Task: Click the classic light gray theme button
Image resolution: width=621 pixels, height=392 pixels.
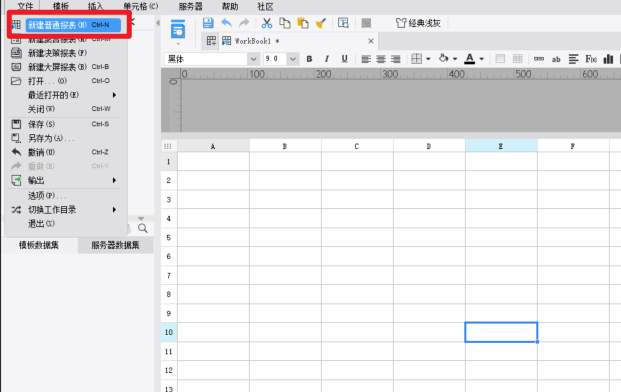Action: (418, 23)
